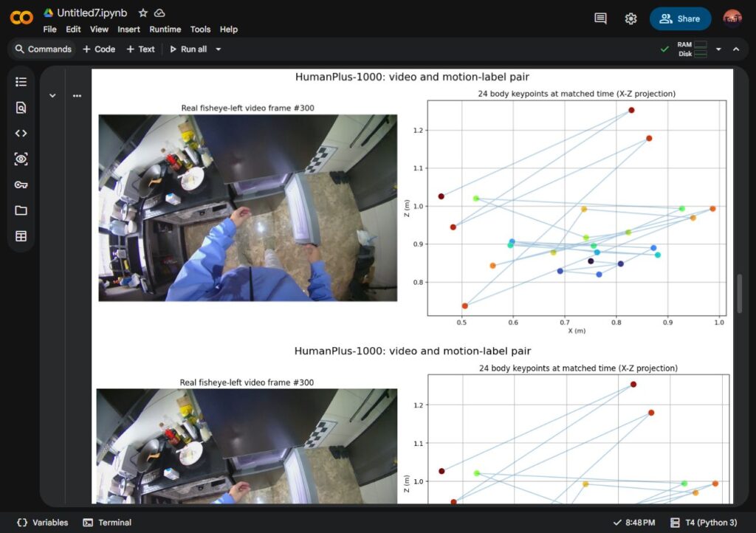Click the first fisheye video frame image
The image size is (756, 533).
click(x=248, y=207)
